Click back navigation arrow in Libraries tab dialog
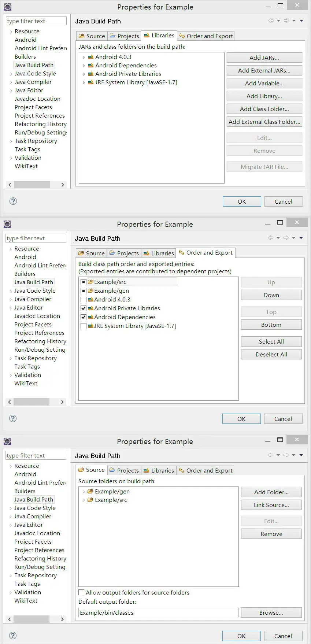Viewport: 311px width, 644px height. tap(271, 21)
